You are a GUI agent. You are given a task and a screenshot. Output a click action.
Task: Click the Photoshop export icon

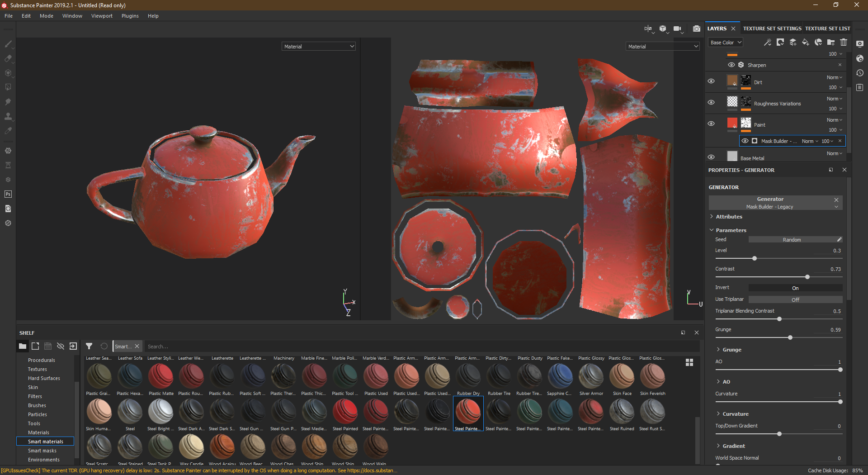8,194
